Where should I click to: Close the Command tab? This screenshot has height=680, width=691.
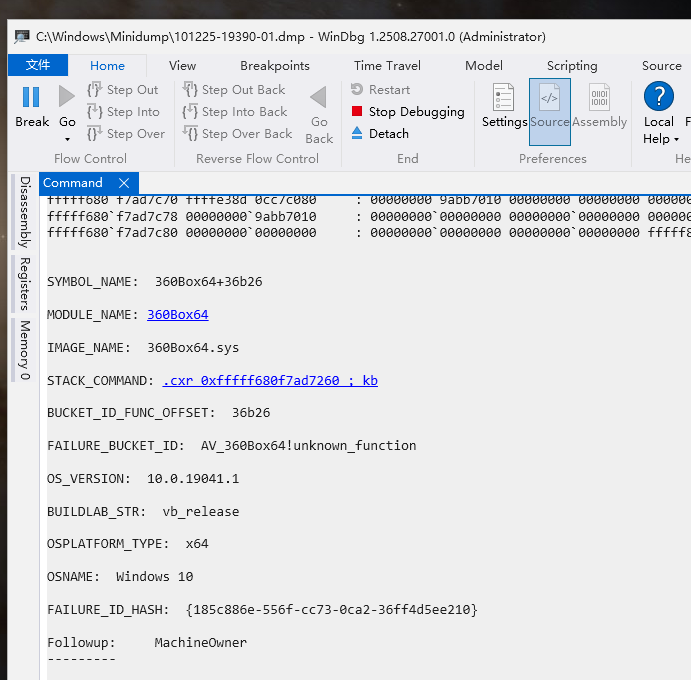coord(124,183)
